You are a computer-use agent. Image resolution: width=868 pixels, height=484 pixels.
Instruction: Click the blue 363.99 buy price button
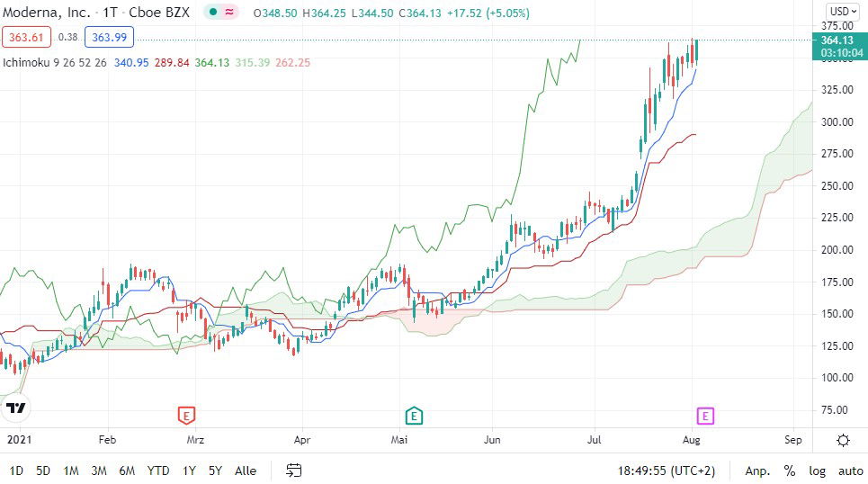[108, 37]
